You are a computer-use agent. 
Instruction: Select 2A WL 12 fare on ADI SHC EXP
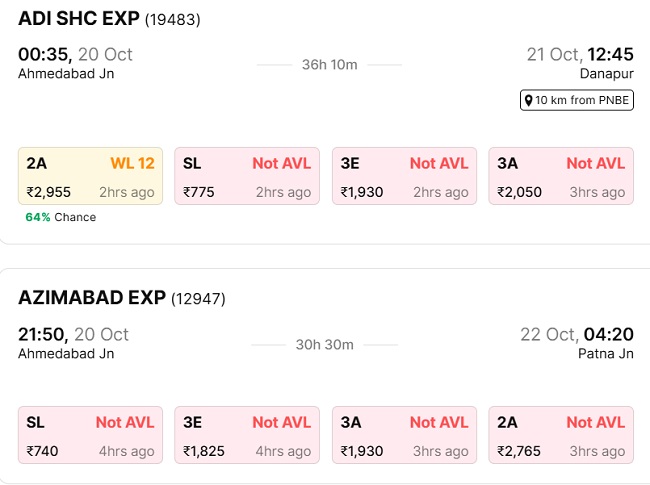90,177
